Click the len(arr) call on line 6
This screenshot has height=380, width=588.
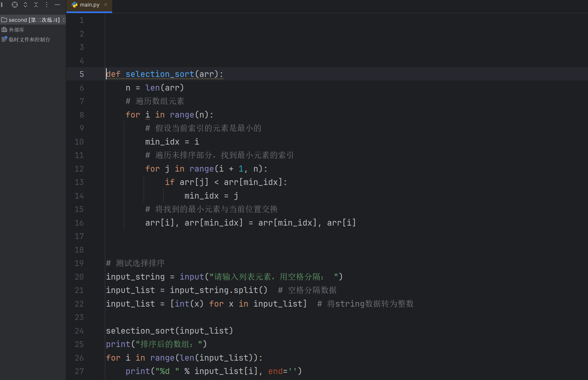164,88
